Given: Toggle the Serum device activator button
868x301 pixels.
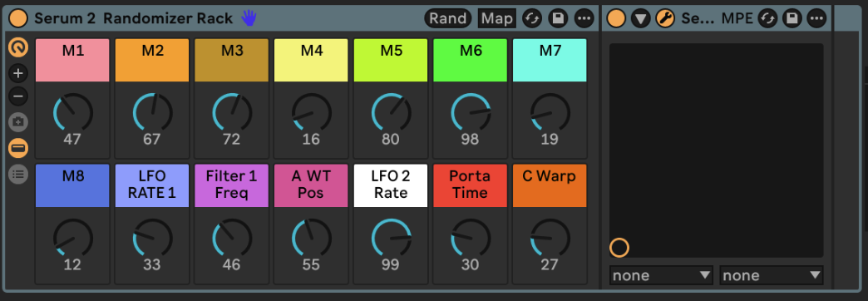Looking at the screenshot, I should [616, 19].
